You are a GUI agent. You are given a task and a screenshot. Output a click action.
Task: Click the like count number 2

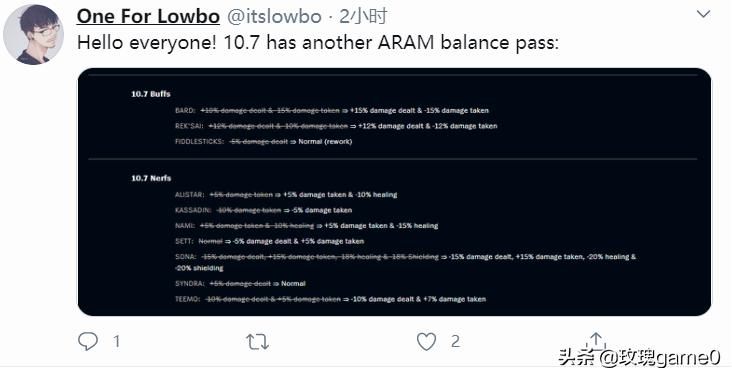point(455,342)
